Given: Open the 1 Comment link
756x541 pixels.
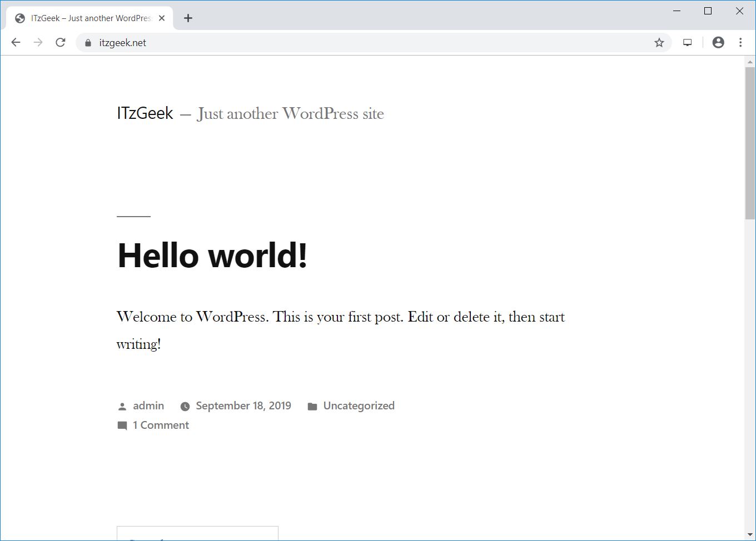Looking at the screenshot, I should click(x=161, y=425).
